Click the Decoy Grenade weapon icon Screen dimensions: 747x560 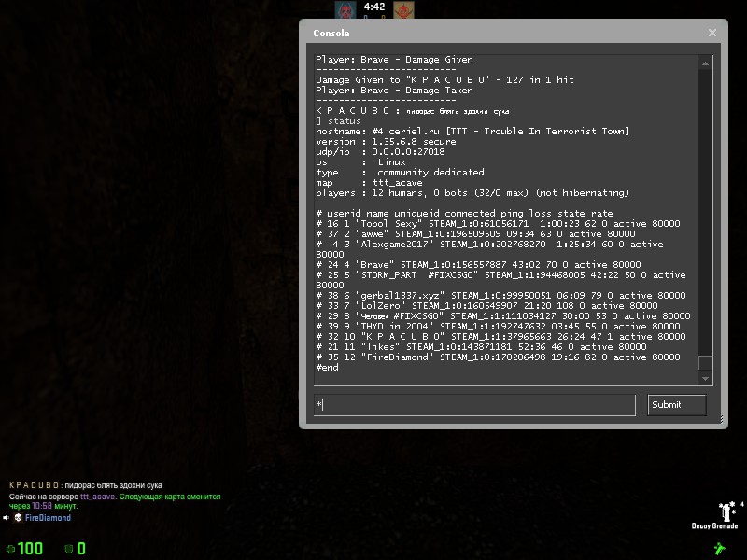click(725, 511)
